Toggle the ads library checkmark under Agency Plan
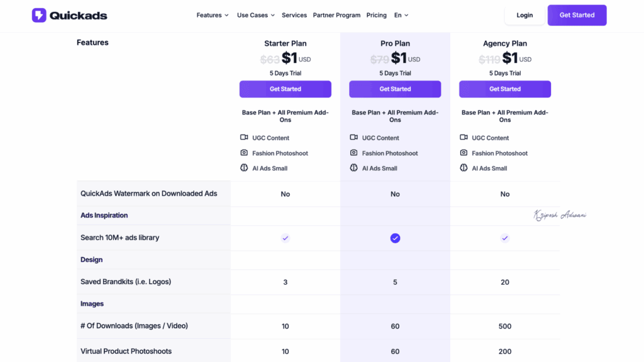 pyautogui.click(x=504, y=238)
